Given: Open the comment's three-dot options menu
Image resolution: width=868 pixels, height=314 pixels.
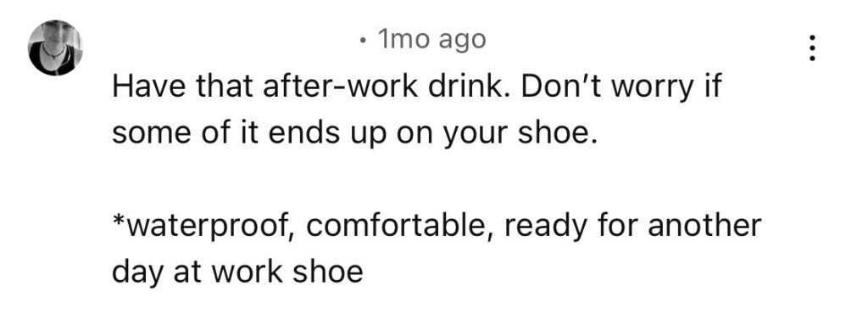Looking at the screenshot, I should point(811,48).
